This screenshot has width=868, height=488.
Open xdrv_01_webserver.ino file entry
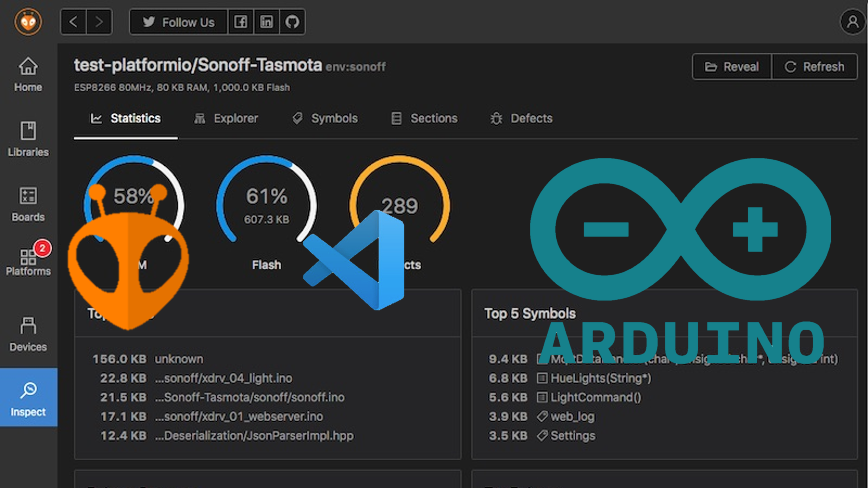click(239, 417)
